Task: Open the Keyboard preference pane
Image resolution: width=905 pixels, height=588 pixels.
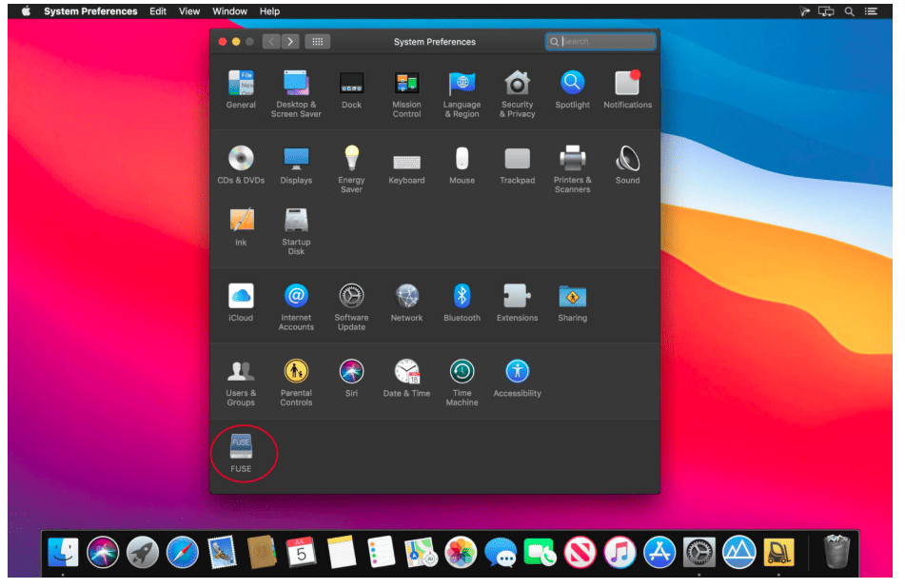Action: [407, 167]
